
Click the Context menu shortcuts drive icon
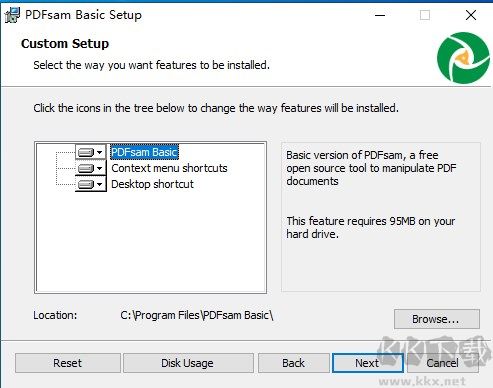click(86, 168)
